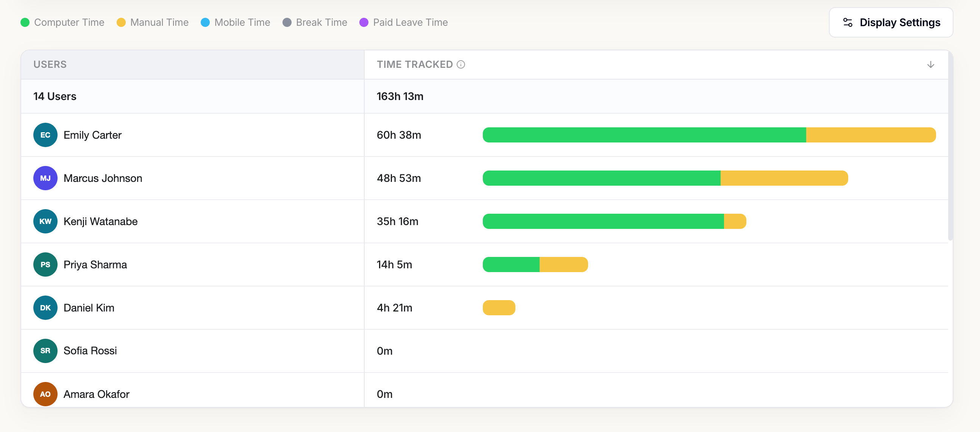This screenshot has width=980, height=432.
Task: Toggle the Break Time legend label
Action: click(x=321, y=22)
